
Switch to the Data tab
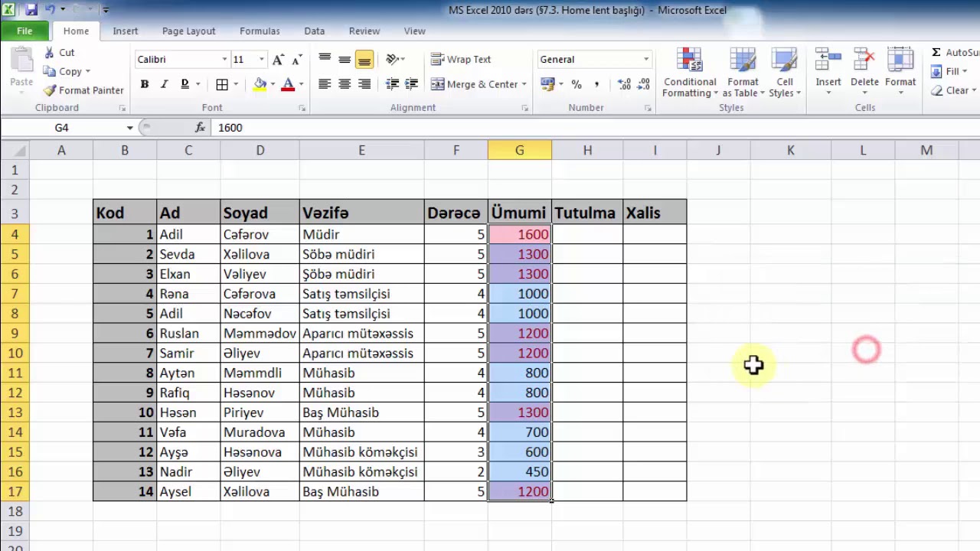point(314,31)
